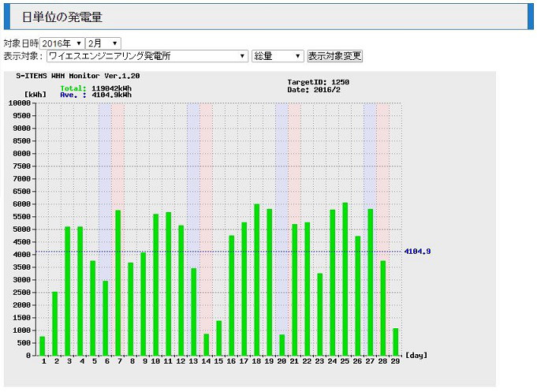Click the green bar for day 29

pyautogui.click(x=396, y=342)
